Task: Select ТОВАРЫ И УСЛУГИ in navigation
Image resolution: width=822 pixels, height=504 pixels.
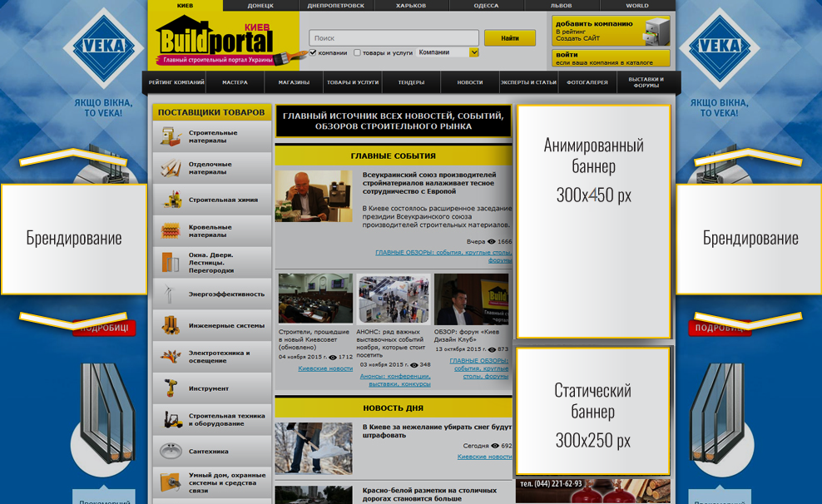Action: pyautogui.click(x=353, y=82)
